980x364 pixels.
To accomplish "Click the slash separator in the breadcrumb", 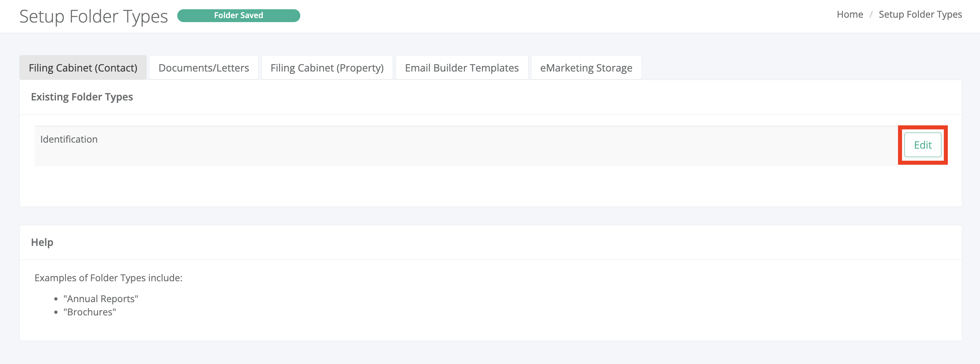I will coord(871,14).
